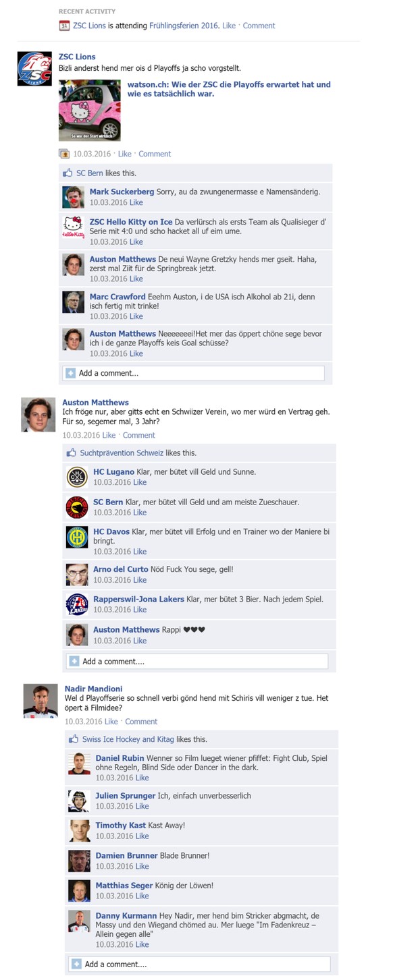Viewport: 393px width, 980px height.
Task: Click the thumbs-up icon beside SC Bern likes
Action: click(68, 173)
